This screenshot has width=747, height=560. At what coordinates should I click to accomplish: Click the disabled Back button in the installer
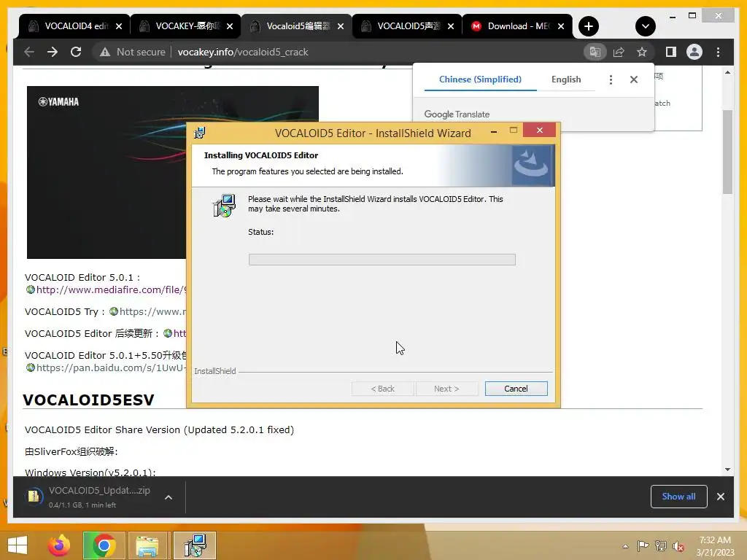pos(382,389)
